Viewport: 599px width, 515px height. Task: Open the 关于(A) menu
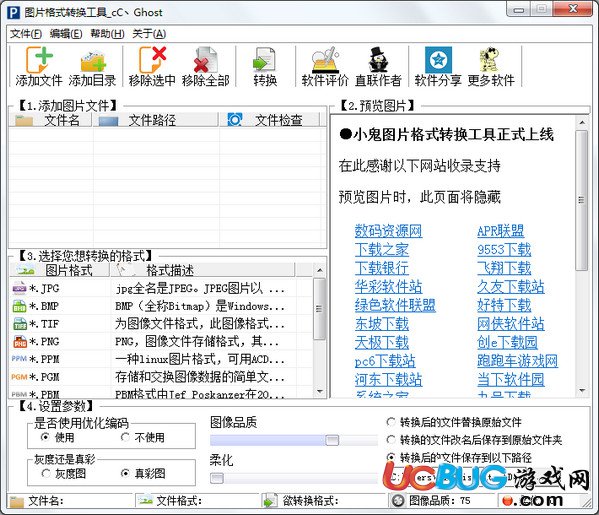tap(149, 34)
